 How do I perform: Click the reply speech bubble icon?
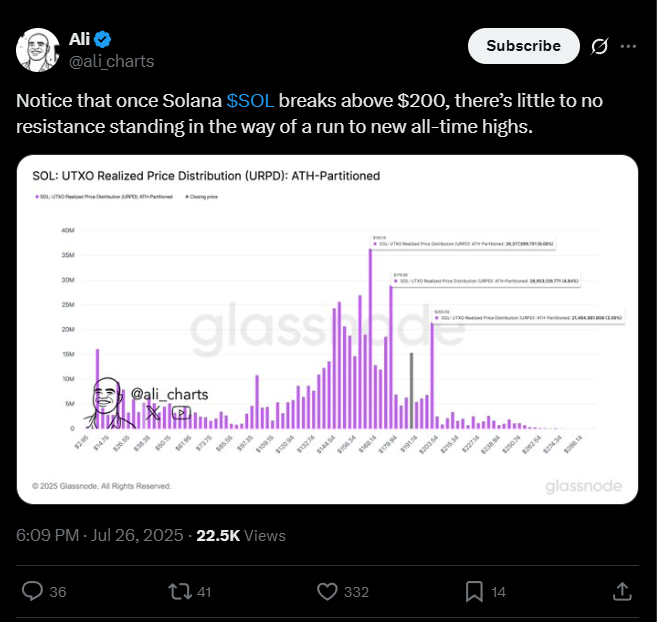point(32,591)
